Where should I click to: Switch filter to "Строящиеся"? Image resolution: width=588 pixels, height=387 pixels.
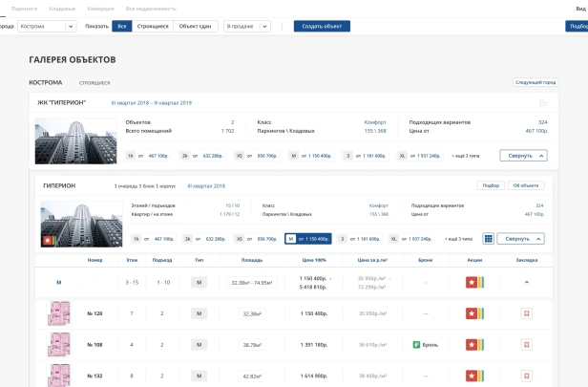pos(153,26)
